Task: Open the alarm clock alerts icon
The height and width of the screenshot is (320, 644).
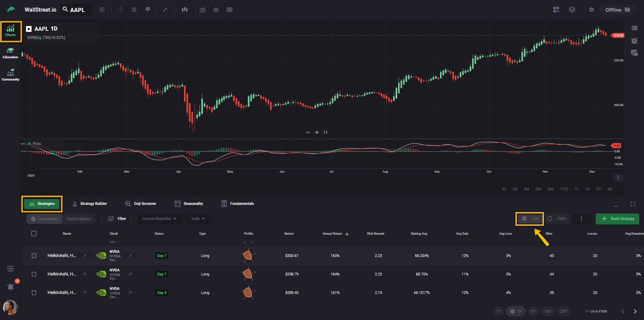Action: click(x=634, y=41)
